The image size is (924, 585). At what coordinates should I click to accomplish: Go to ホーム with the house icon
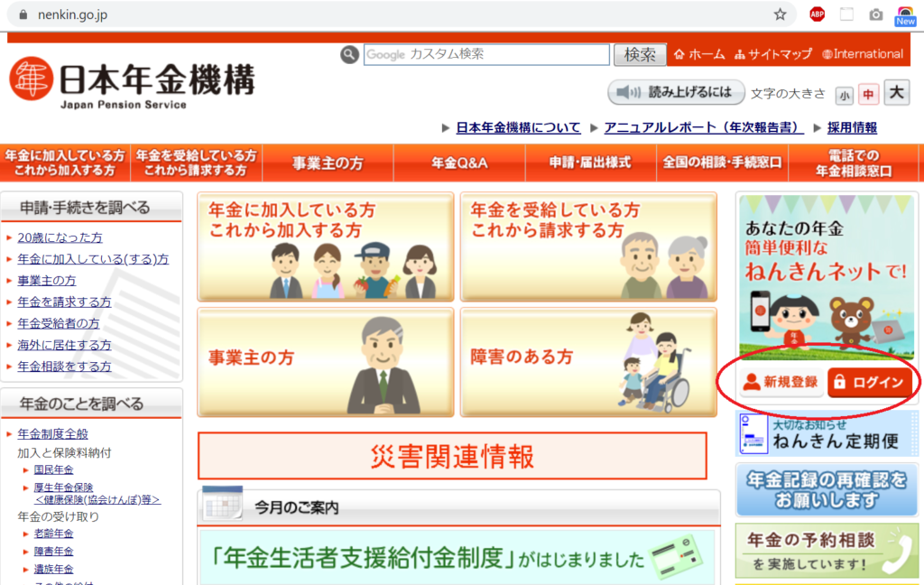699,54
